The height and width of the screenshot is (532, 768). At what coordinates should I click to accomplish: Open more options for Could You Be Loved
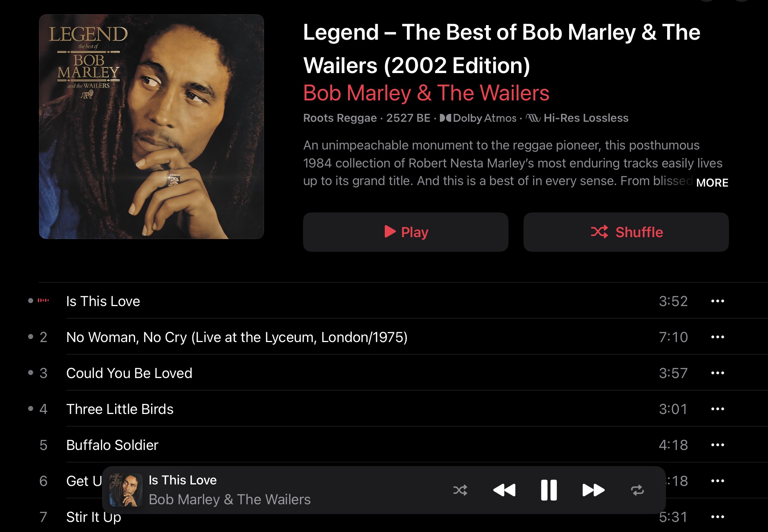(x=717, y=373)
